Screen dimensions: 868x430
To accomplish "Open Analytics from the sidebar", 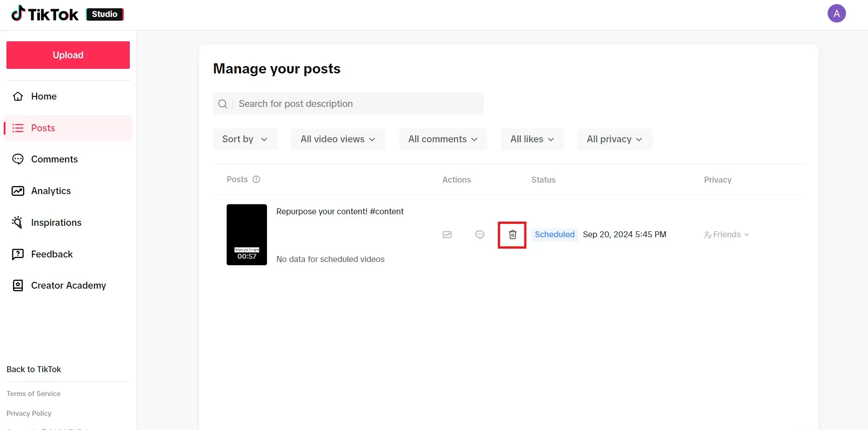I will pyautogui.click(x=17, y=191).
